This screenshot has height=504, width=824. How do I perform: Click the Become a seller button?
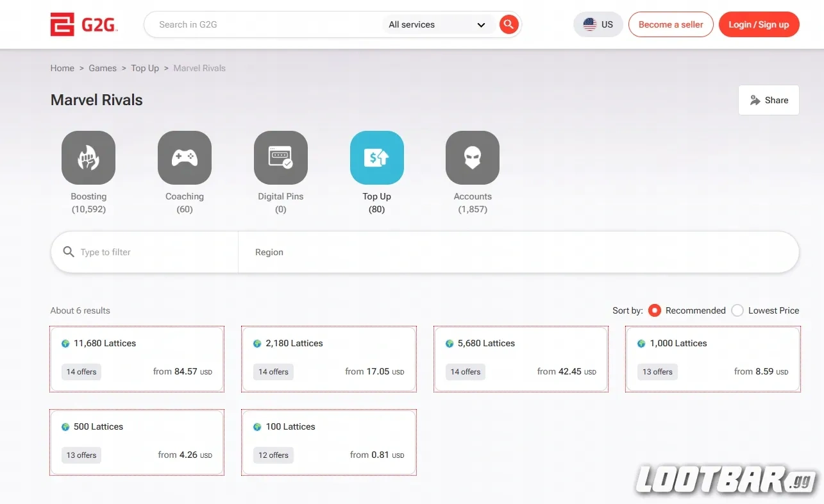tap(671, 24)
